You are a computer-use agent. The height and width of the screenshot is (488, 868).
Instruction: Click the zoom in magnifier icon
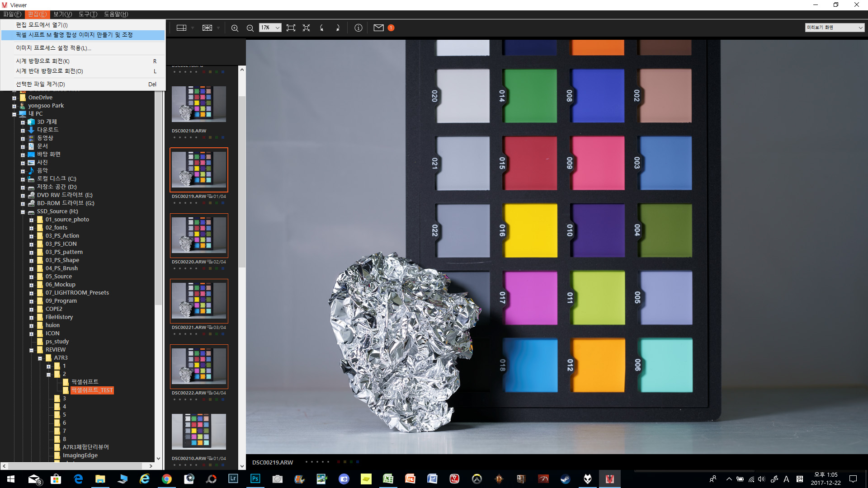pos(235,28)
